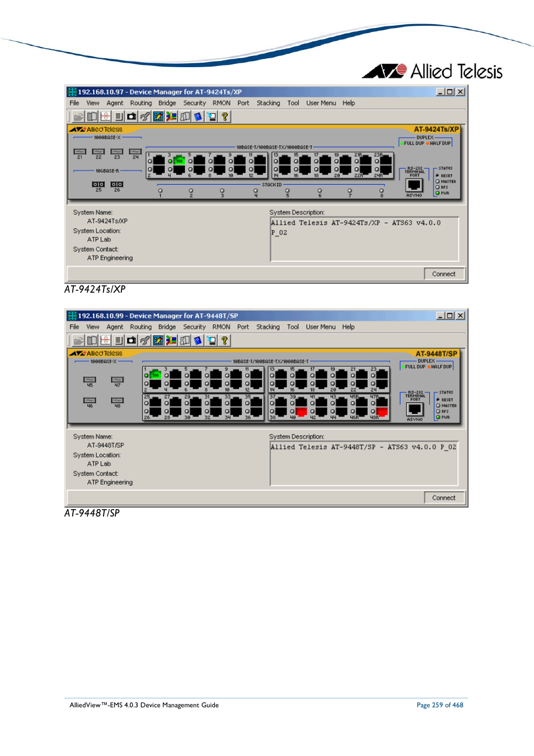The image size is (534, 756).
Task: Click chain-link tool icon in AT-9448T/SP toolbar
Action: (x=145, y=340)
